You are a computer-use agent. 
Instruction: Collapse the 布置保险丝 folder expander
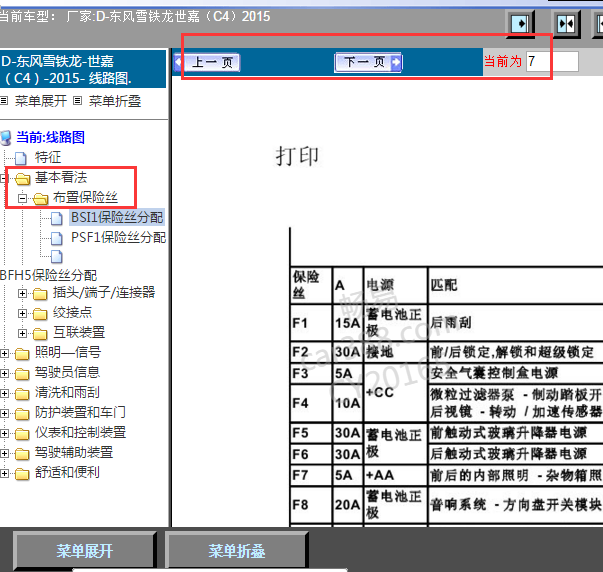(22, 198)
